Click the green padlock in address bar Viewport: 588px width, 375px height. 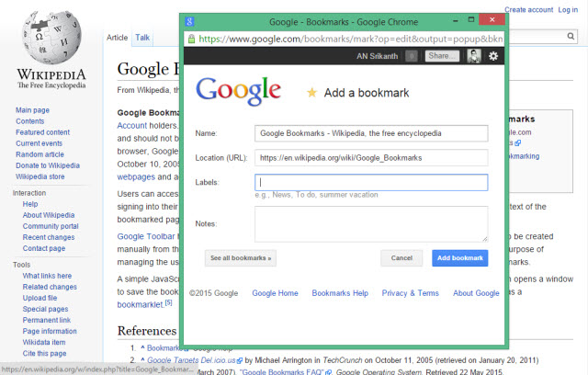[x=191, y=39]
